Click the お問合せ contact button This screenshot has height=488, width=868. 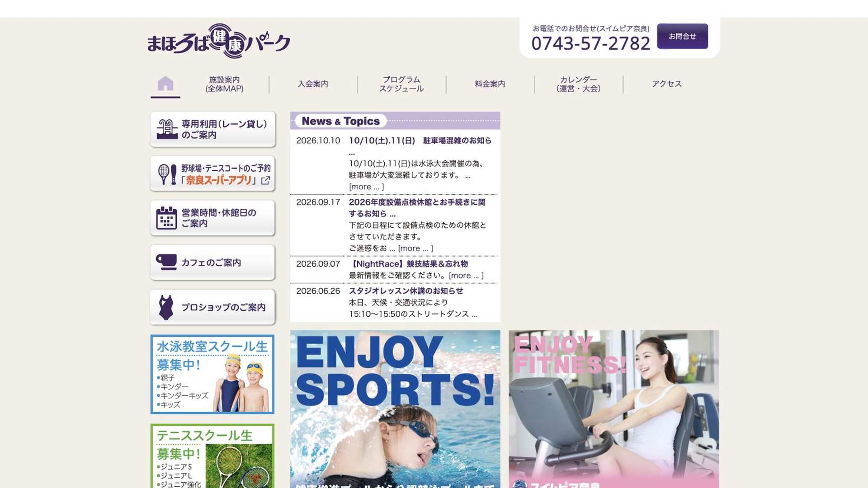(x=682, y=36)
